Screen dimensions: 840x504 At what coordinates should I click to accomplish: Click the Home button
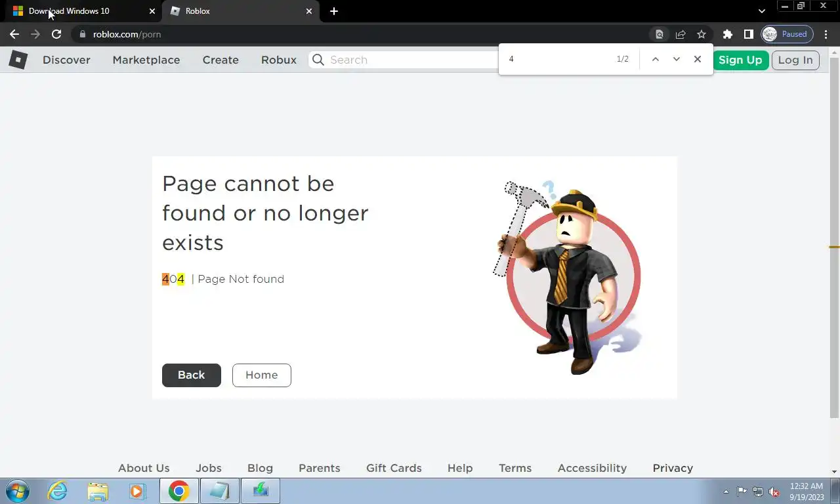tap(262, 375)
